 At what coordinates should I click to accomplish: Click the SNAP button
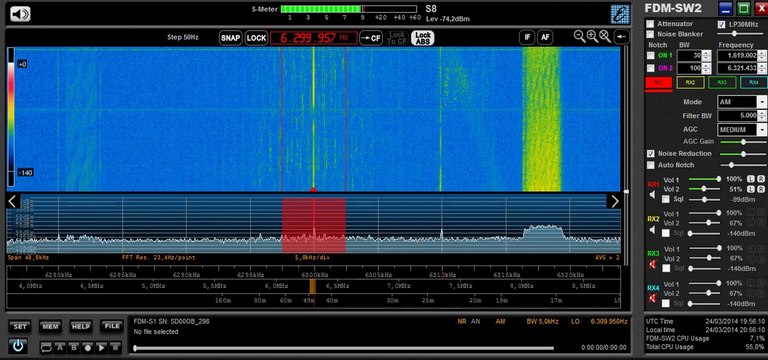231,38
